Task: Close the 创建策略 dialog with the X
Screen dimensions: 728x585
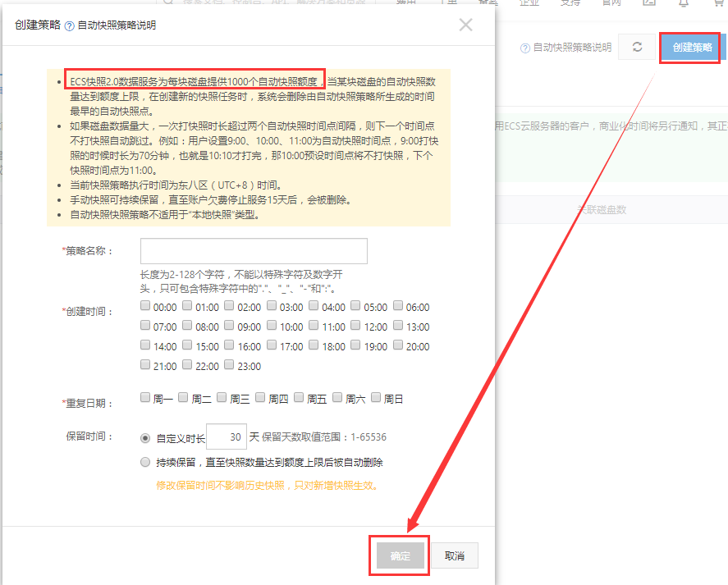Action: pyautogui.click(x=465, y=25)
